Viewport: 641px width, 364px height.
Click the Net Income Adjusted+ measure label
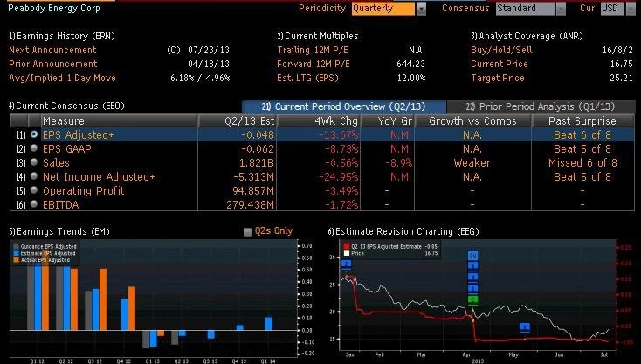tap(99, 176)
